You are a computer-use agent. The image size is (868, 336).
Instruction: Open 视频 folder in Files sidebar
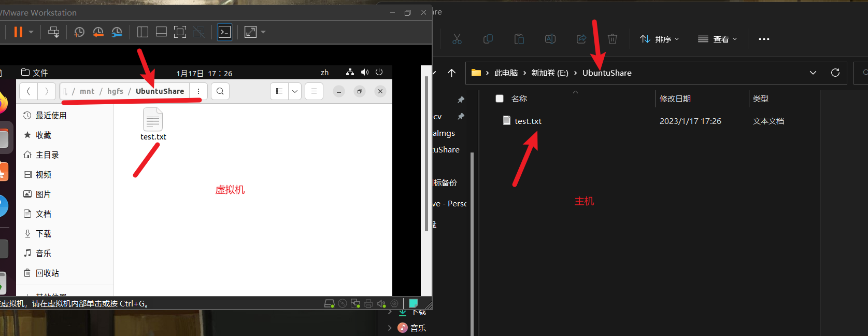(65, 175)
